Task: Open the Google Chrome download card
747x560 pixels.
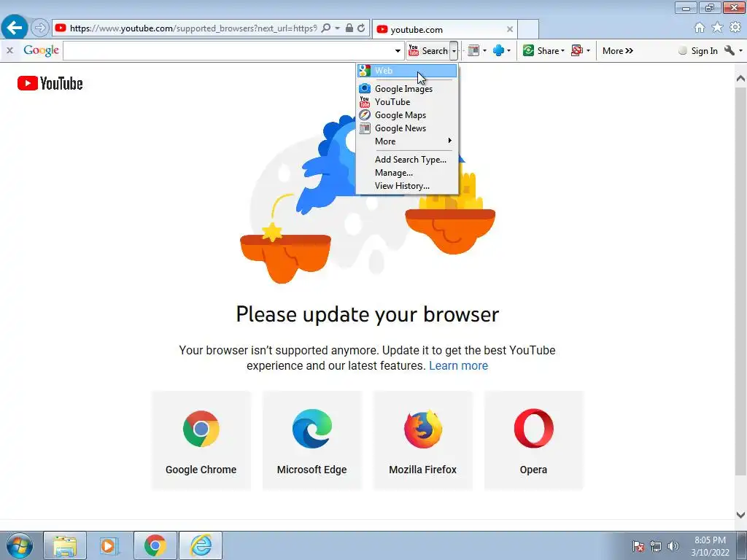Action: click(x=201, y=440)
